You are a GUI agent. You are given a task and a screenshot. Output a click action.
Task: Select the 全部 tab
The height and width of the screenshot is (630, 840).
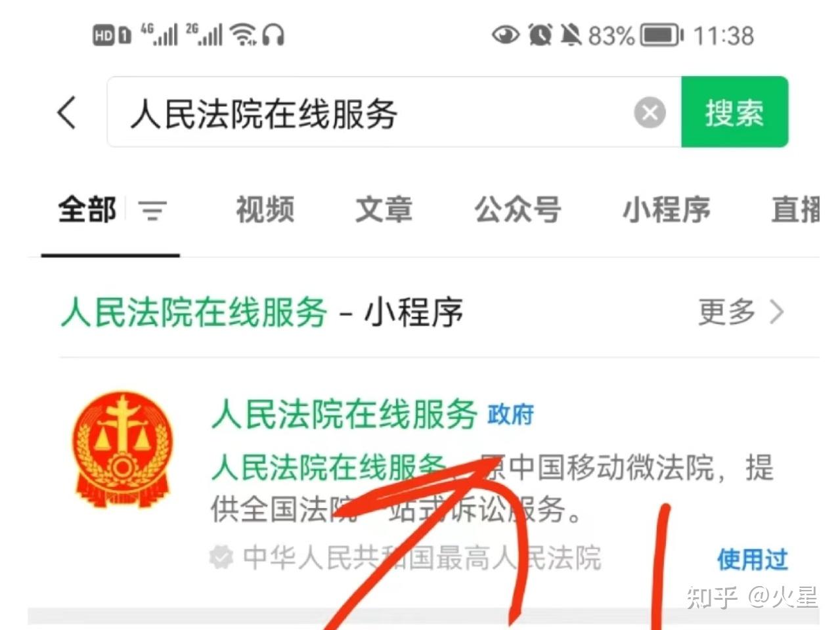coord(87,210)
